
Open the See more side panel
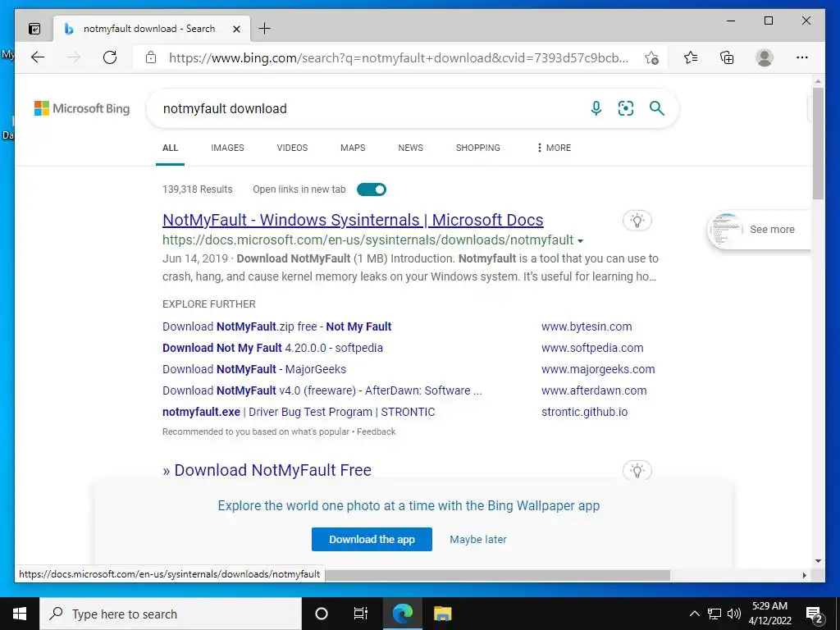click(x=760, y=230)
